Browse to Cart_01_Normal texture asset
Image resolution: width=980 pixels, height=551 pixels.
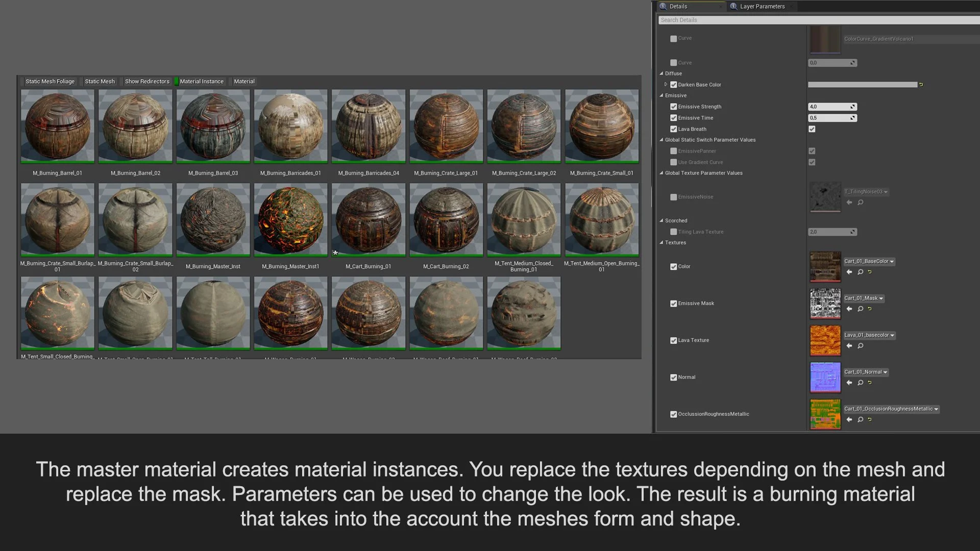pos(861,383)
